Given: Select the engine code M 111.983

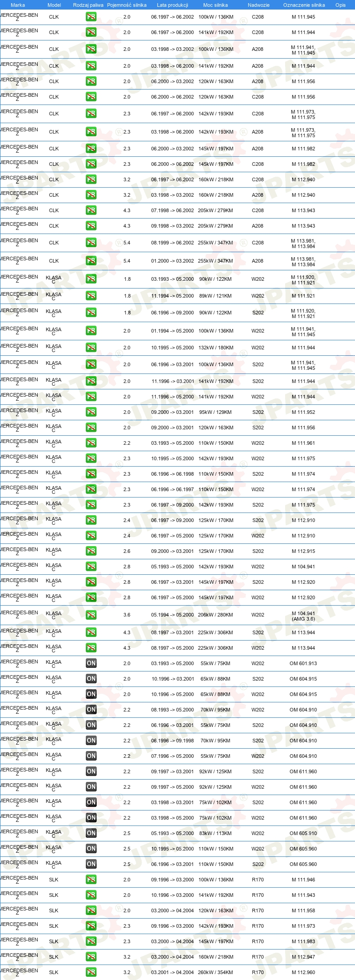Looking at the screenshot, I should tap(303, 941).
